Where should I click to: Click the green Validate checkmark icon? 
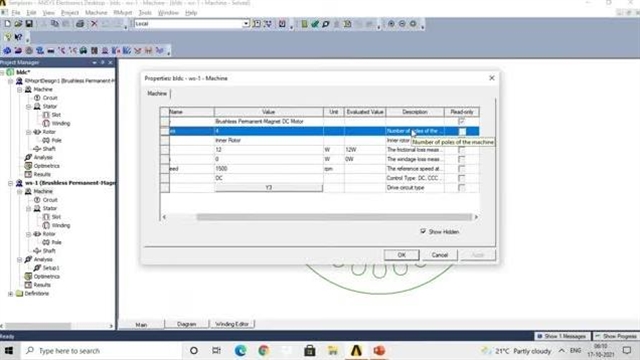315,24
